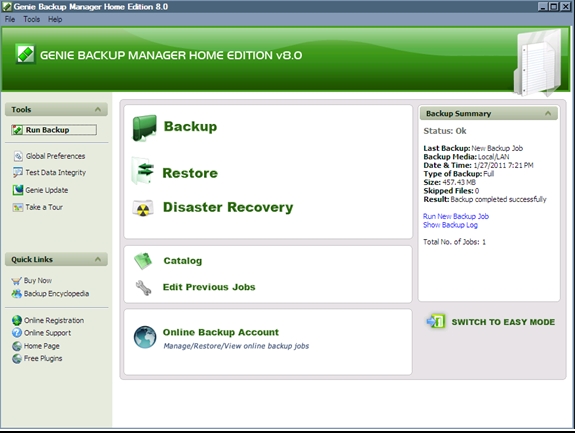Click the Take a Tour icon
The height and width of the screenshot is (433, 576).
pos(18,208)
